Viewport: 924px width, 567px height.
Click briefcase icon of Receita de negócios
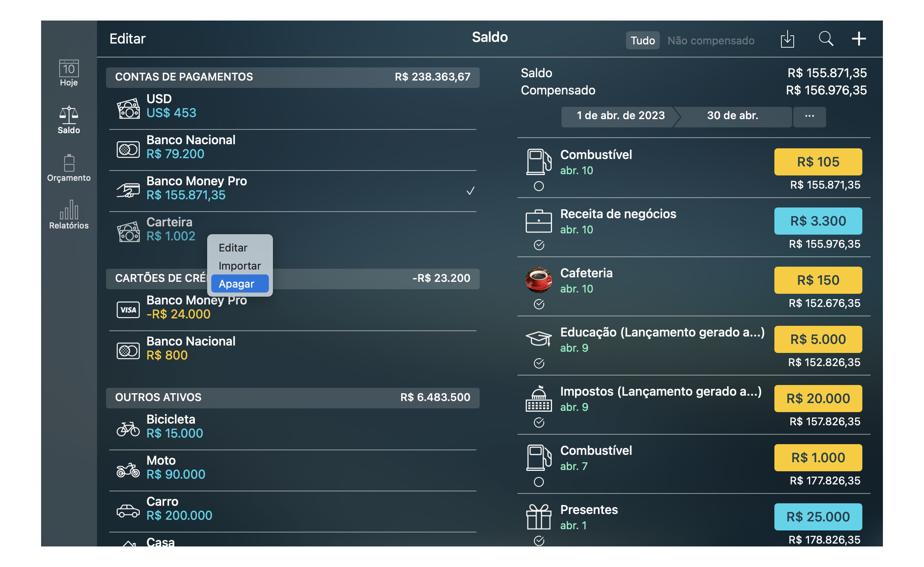click(538, 221)
